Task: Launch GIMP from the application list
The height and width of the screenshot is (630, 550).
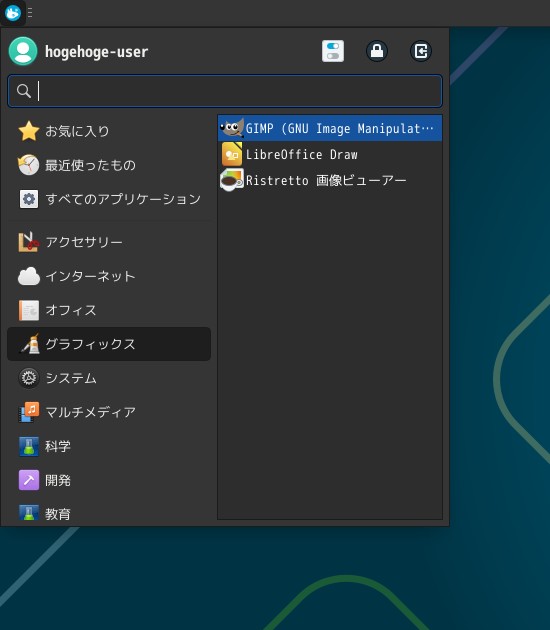Action: point(330,128)
